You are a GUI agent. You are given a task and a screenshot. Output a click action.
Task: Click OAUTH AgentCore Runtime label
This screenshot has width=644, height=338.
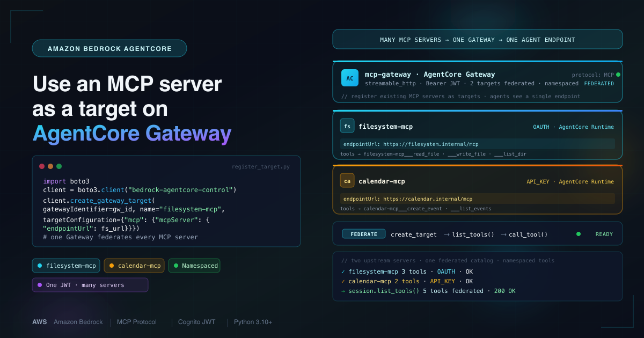573,127
